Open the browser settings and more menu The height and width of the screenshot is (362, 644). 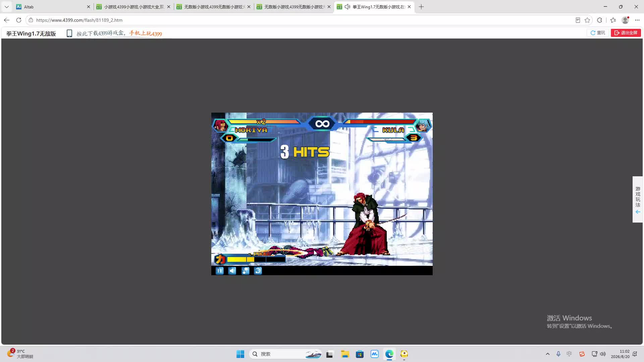pos(637,20)
